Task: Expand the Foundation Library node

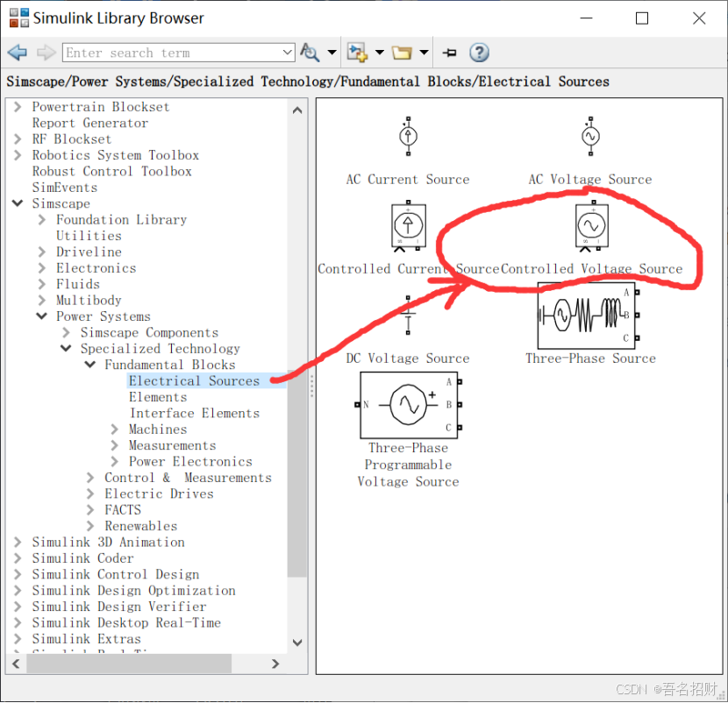Action: tap(42, 219)
